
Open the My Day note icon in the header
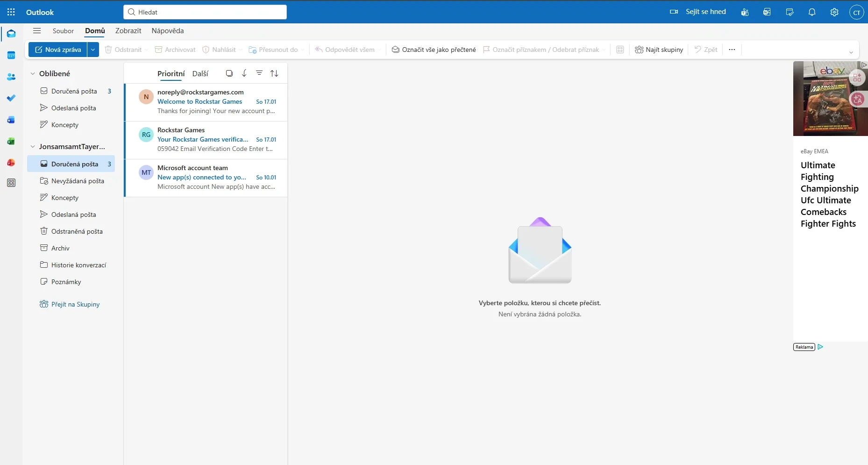(790, 12)
